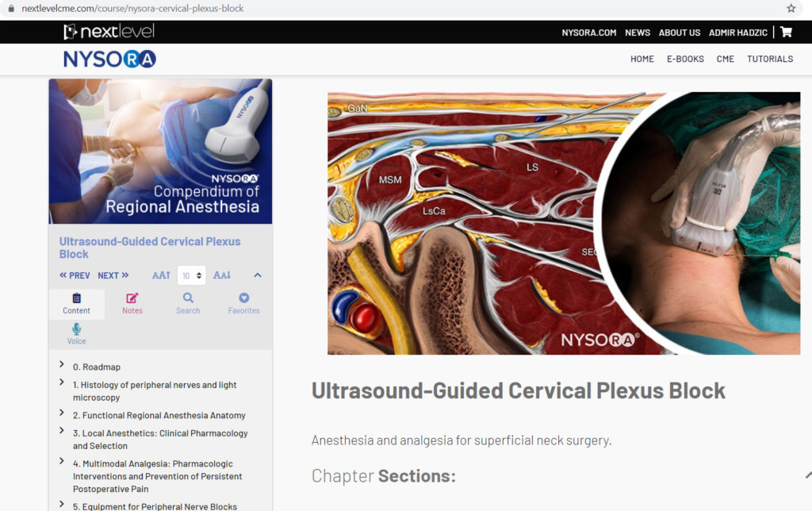Click the nextlevel logo
Screen dimensions: 812x511
[109, 32]
